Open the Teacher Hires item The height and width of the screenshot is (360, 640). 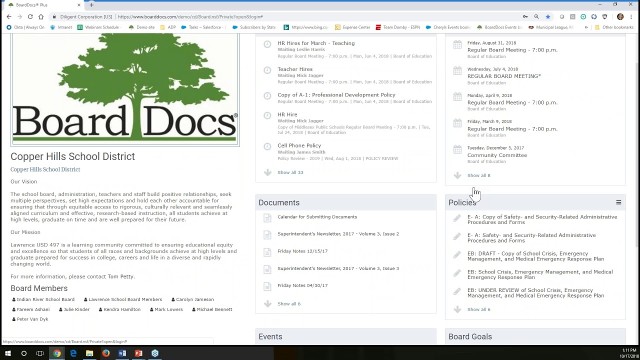point(295,69)
